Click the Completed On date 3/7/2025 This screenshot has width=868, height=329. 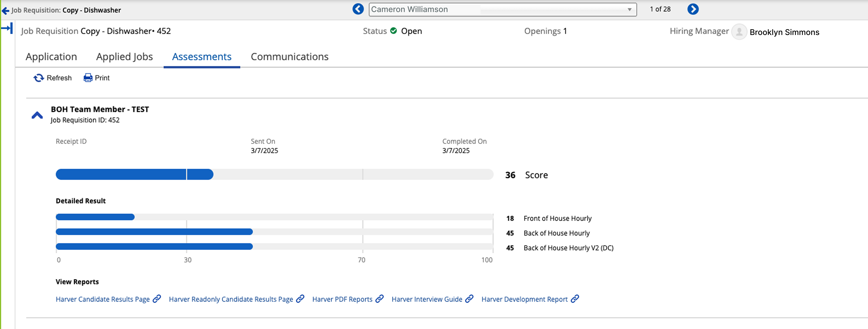coord(456,151)
